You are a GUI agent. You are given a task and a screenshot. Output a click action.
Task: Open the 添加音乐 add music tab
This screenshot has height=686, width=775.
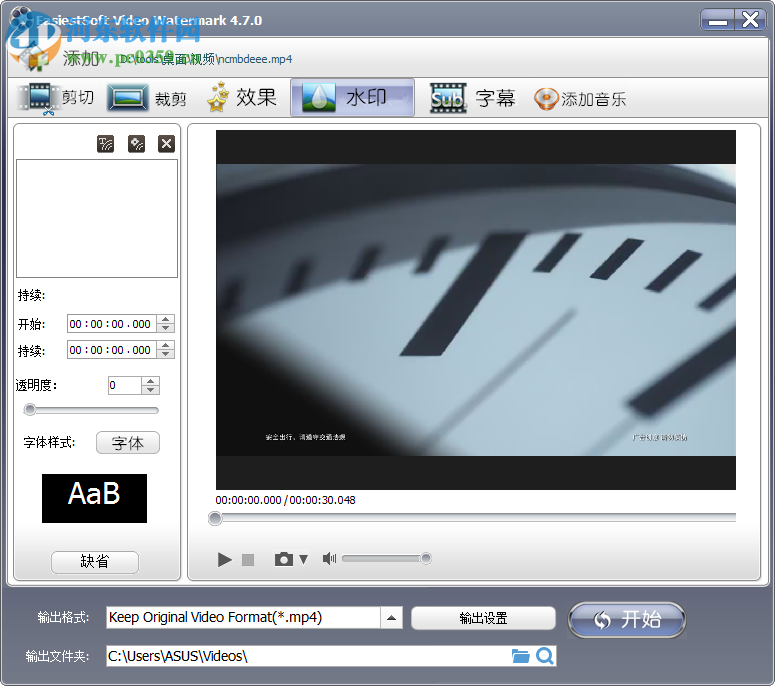tap(580, 99)
